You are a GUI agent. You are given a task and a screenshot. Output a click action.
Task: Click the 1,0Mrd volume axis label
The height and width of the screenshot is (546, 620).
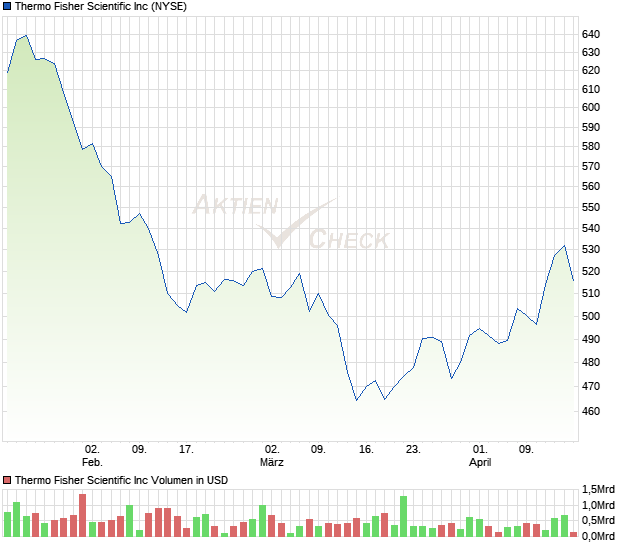coord(598,505)
